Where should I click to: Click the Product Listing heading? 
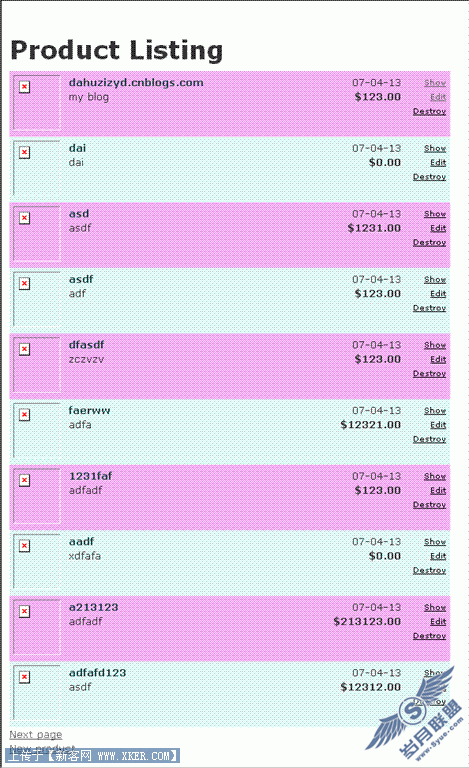click(117, 50)
